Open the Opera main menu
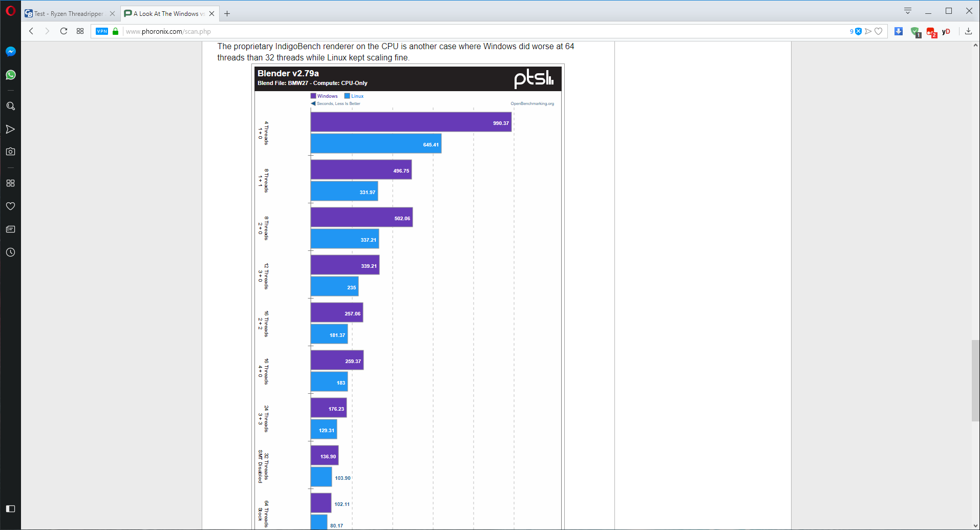 click(10, 11)
